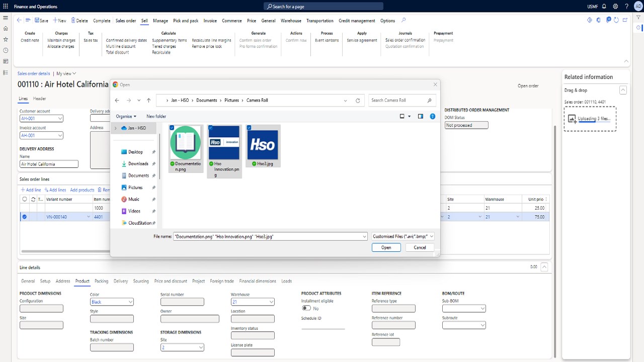Open Workspaces icon in the left sidebar

click(x=6, y=61)
